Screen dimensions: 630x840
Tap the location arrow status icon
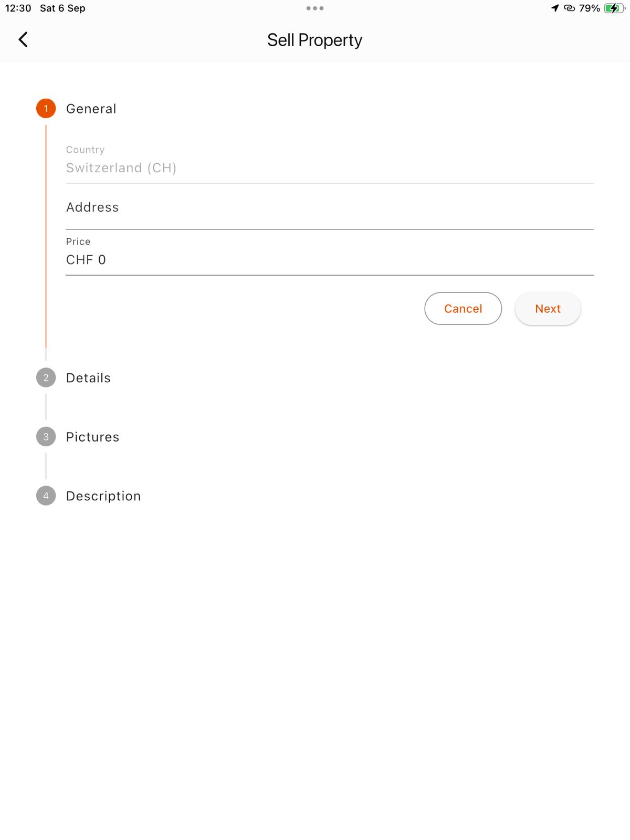coord(555,8)
